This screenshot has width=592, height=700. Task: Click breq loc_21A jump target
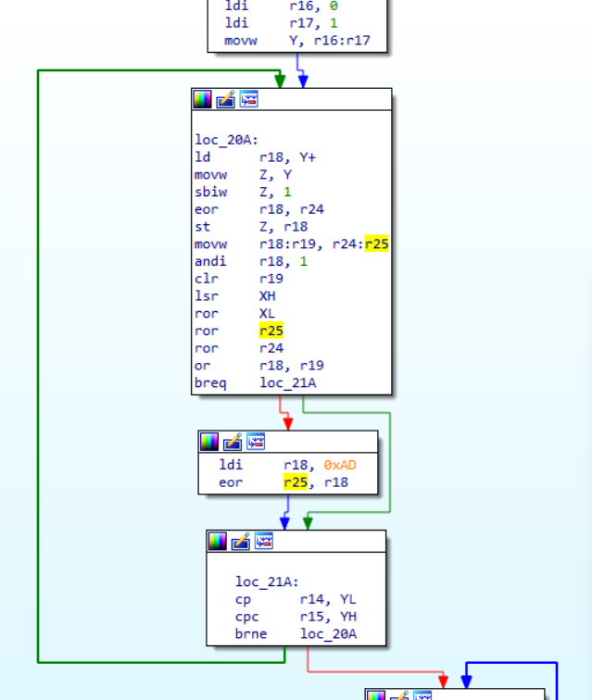point(288,383)
